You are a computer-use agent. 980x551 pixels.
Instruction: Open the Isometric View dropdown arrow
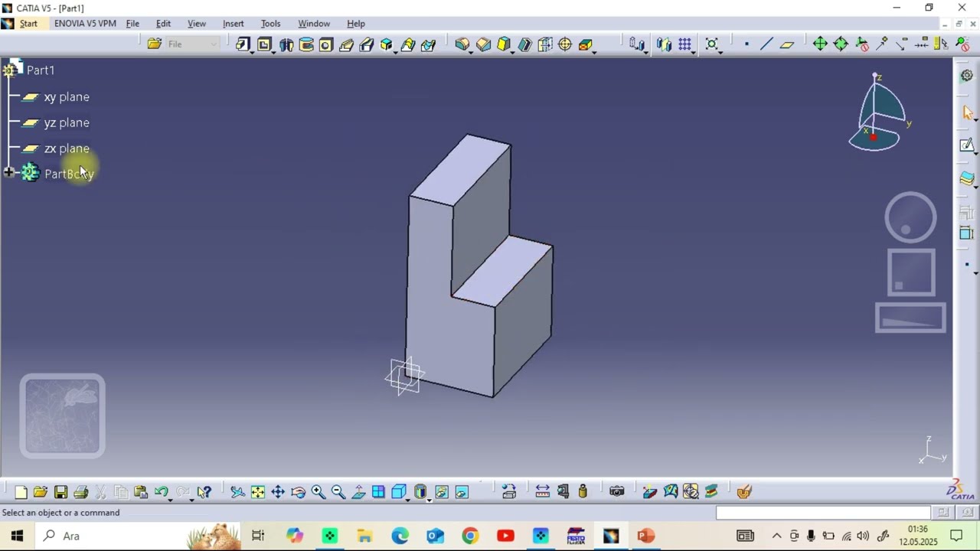pyautogui.click(x=407, y=499)
